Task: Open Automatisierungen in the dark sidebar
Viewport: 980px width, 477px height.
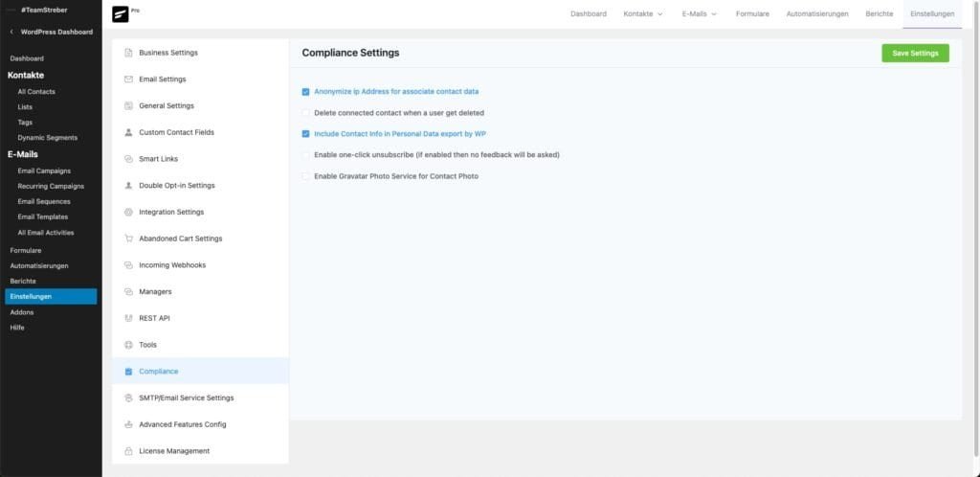Action: [x=39, y=265]
